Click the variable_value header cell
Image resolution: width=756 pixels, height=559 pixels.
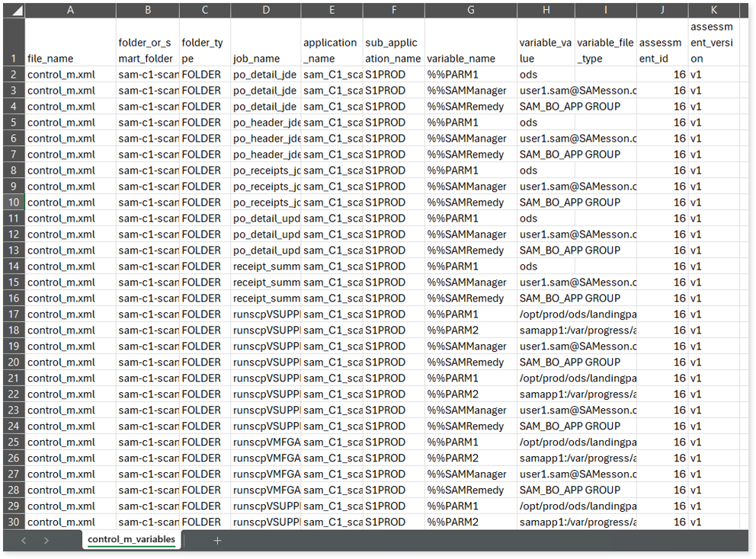[x=546, y=42]
